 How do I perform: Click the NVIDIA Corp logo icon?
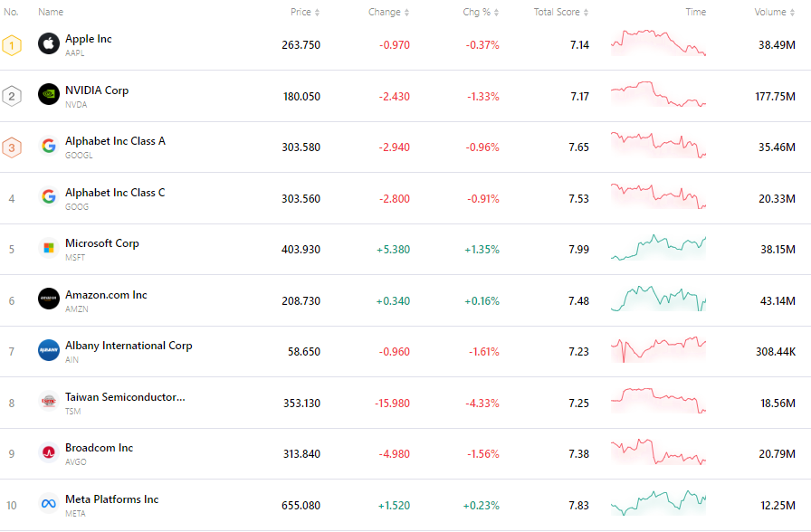48,95
